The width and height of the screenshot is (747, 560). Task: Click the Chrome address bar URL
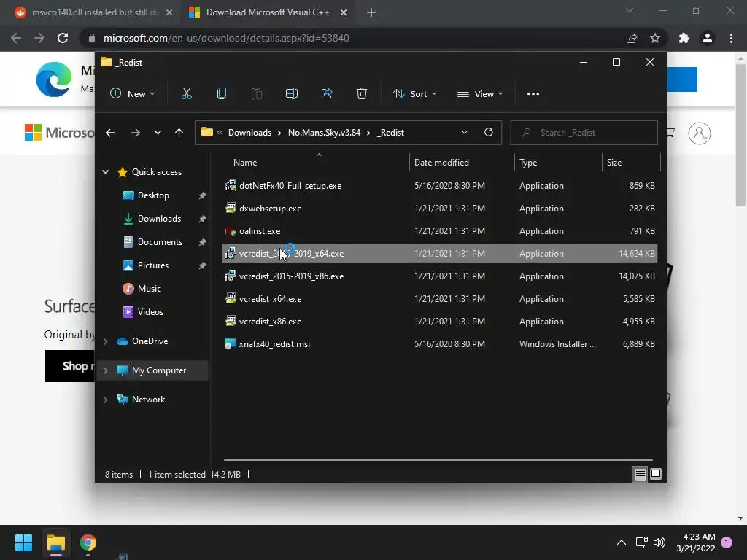point(226,38)
